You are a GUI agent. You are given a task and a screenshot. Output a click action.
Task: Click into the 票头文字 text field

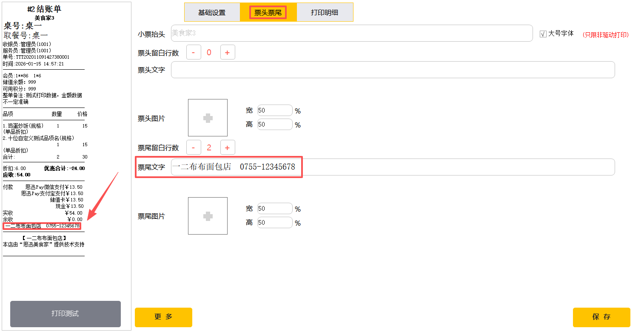point(393,70)
